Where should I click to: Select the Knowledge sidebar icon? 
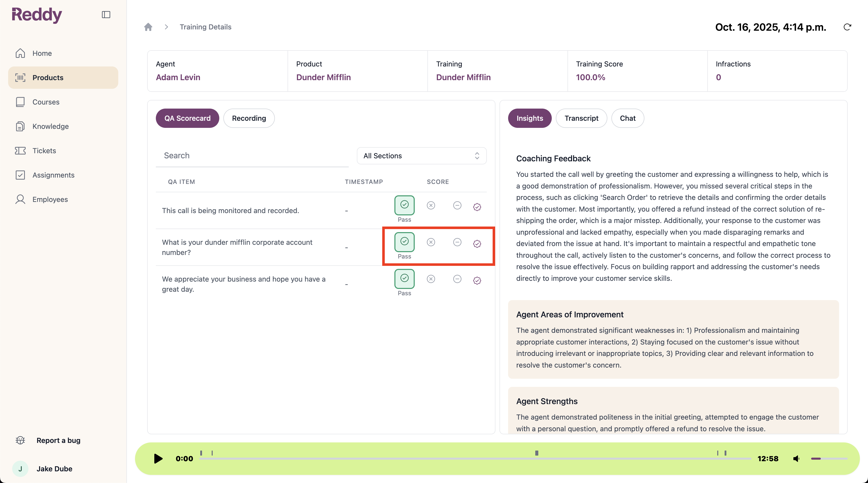coord(20,126)
